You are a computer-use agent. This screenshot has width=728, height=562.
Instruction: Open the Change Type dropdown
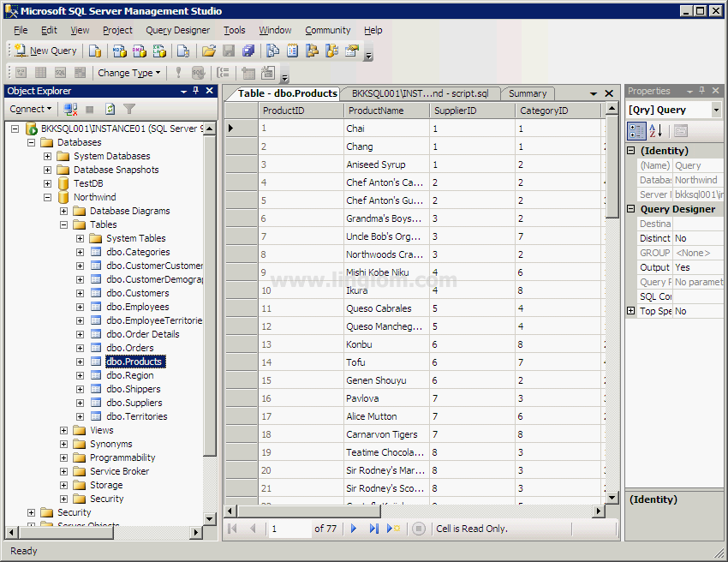pos(128,73)
